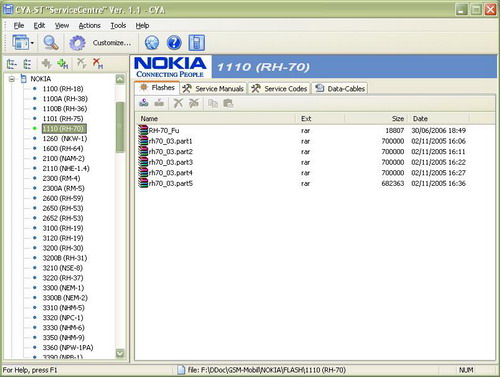Select file rh70_03.part4

click(x=166, y=173)
